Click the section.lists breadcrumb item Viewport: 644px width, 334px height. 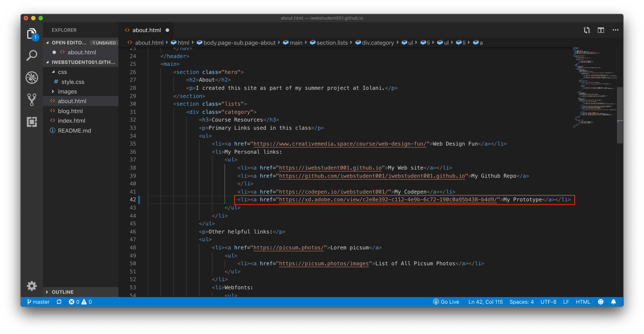point(332,43)
